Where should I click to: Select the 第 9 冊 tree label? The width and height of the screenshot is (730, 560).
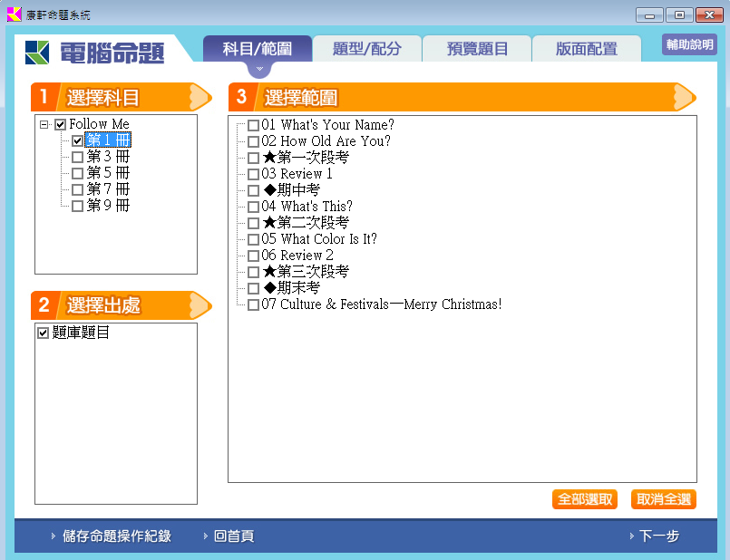[108, 205]
